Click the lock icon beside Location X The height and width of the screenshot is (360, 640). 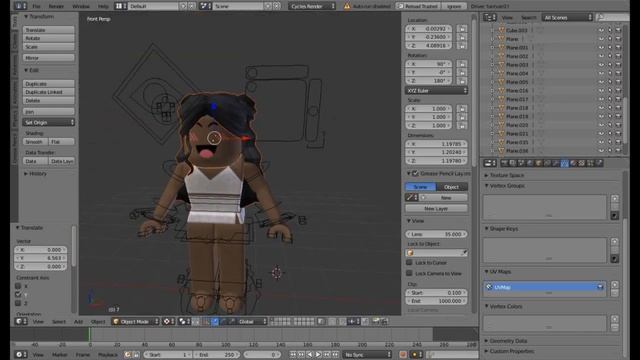pos(462,29)
